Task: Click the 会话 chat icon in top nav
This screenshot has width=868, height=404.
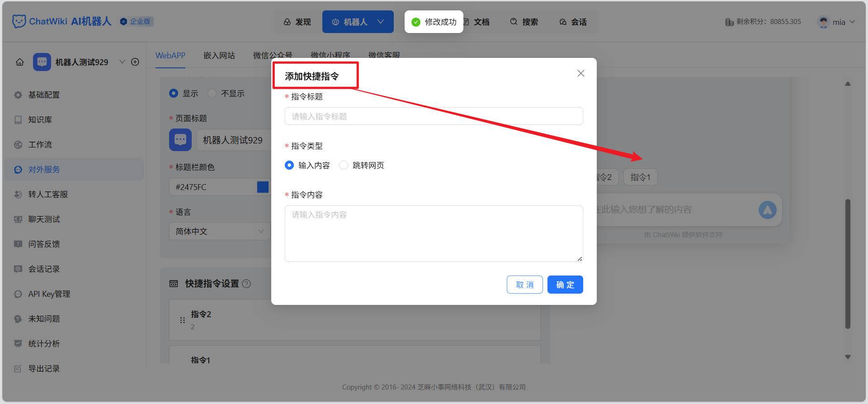Action: (x=563, y=22)
